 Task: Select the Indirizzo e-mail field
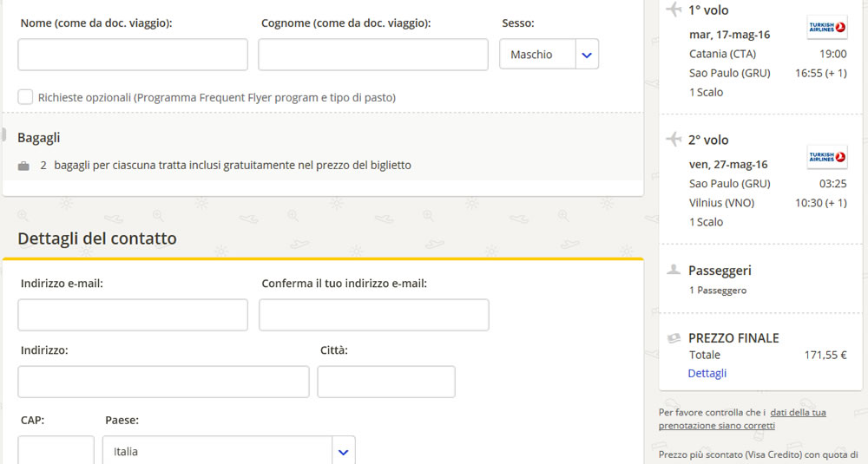(133, 315)
